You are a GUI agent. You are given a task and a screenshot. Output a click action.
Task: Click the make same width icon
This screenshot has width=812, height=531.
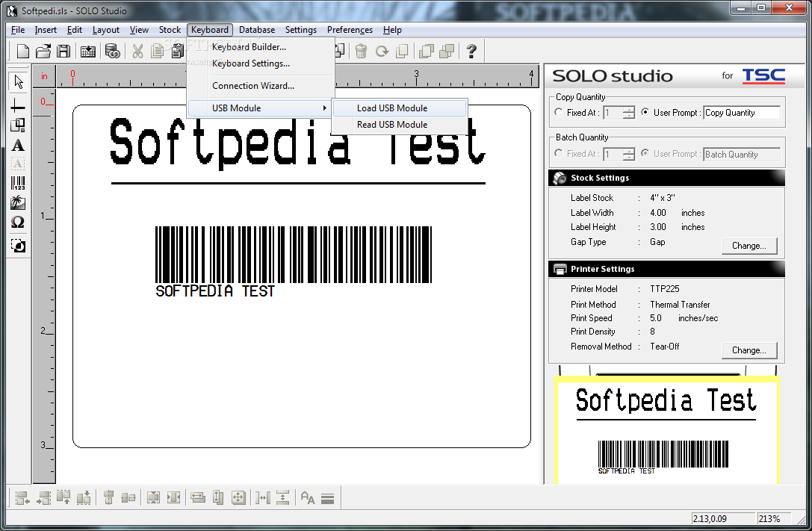(x=198, y=498)
